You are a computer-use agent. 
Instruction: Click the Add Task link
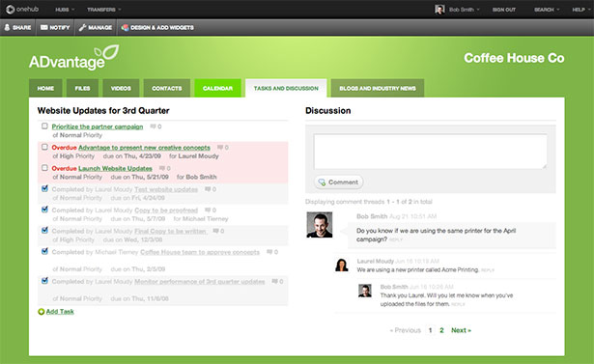click(60, 311)
